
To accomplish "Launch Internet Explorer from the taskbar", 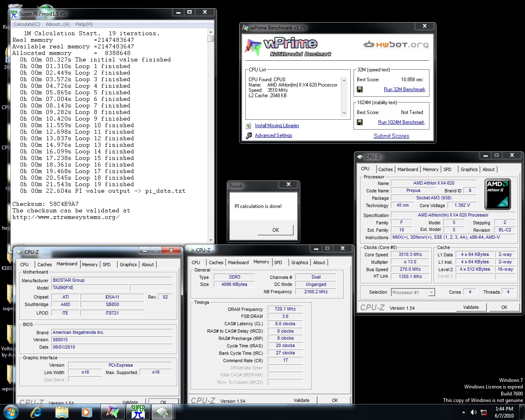I will click(37, 412).
